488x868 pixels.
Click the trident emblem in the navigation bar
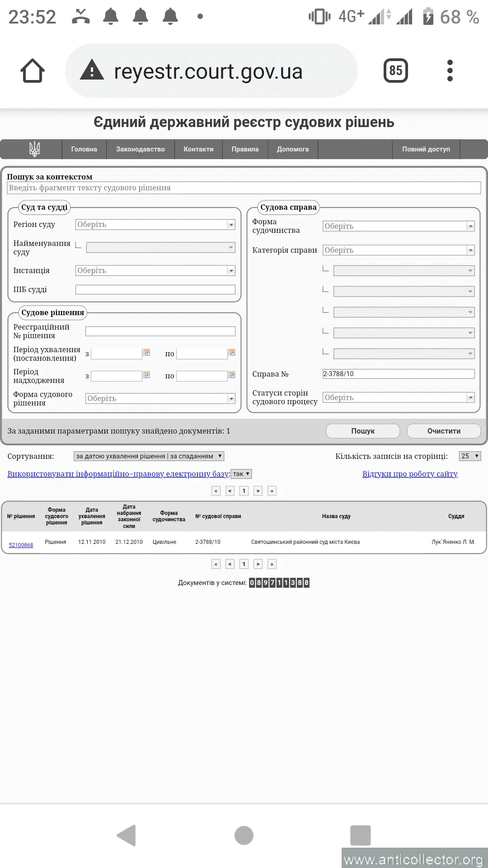point(34,149)
